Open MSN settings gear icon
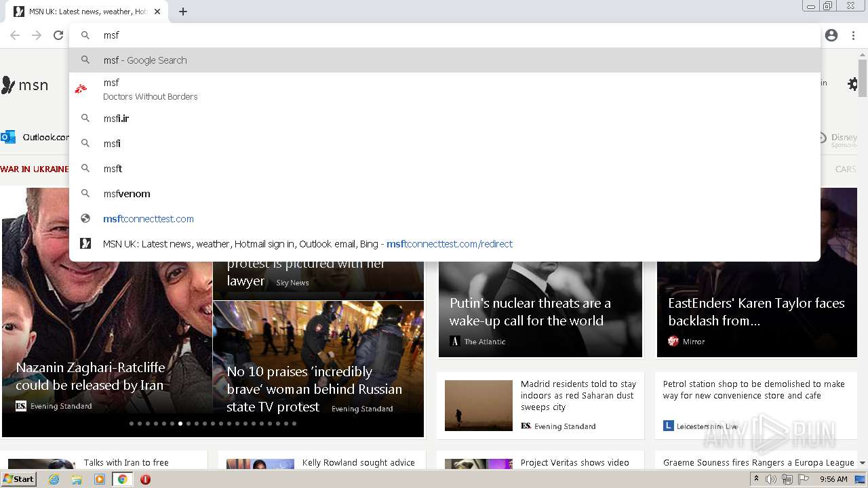868x488 pixels. (853, 84)
